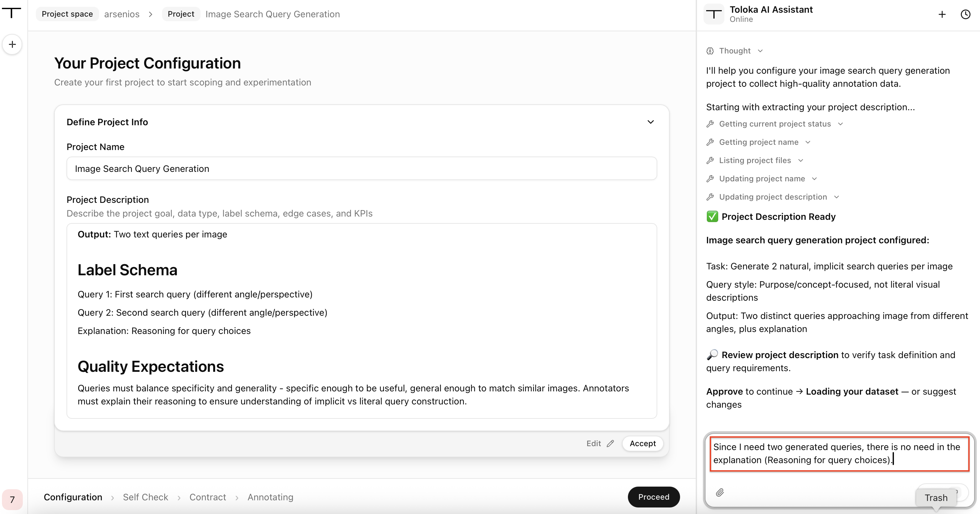The image size is (980, 514).
Task: Go to the Self Check step
Action: pos(145,497)
